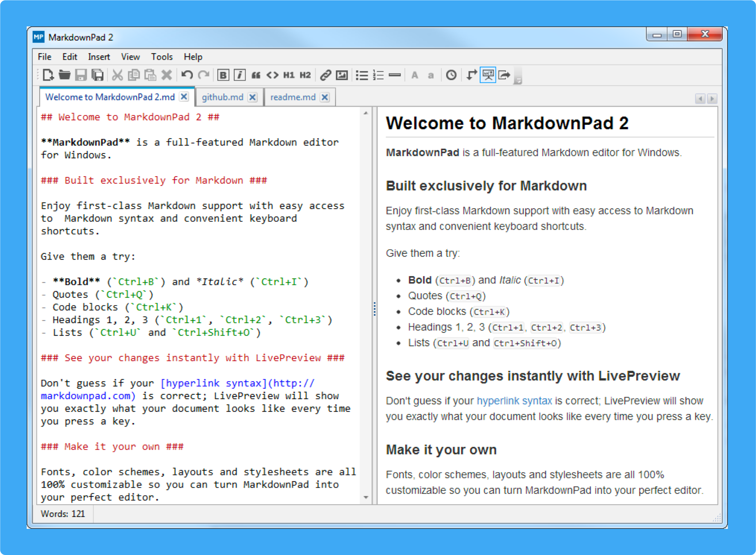756x555 pixels.
Task: Click the Save All icon
Action: [98, 75]
